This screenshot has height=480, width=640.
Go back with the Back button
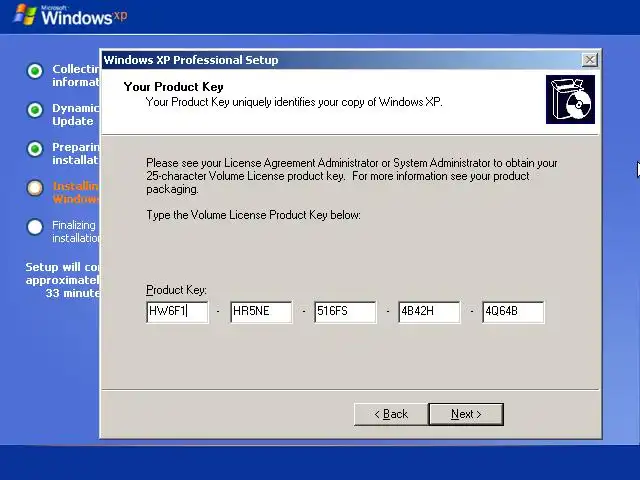(391, 414)
